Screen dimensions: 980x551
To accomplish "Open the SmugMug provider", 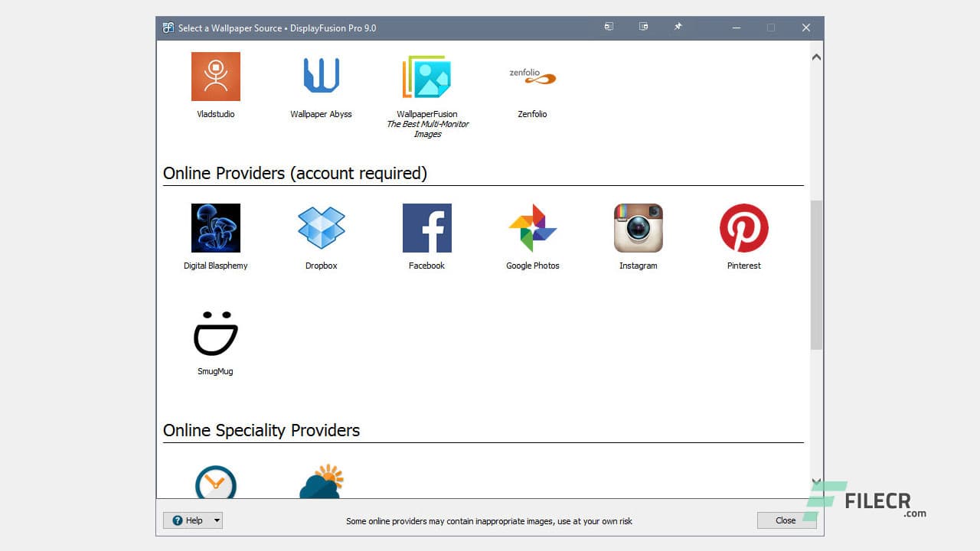I will pos(215,333).
